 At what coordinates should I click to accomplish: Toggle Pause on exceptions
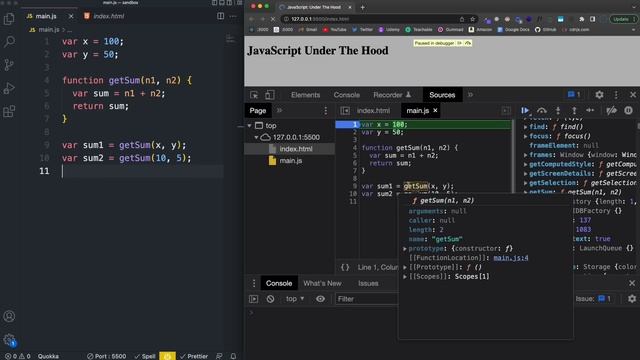628,110
